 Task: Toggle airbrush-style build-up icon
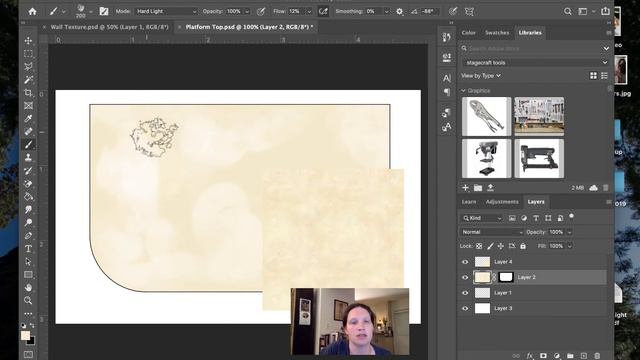click(323, 11)
